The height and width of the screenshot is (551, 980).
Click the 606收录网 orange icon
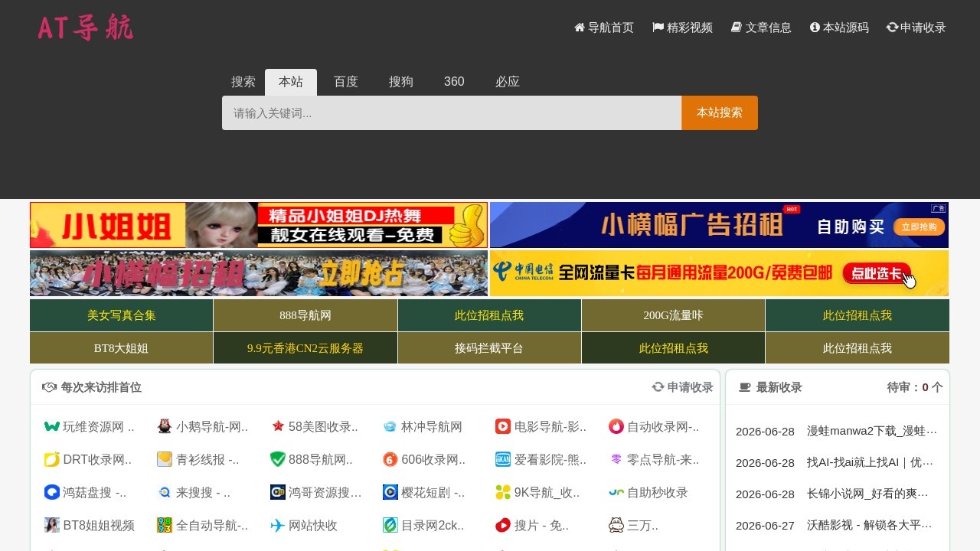390,460
